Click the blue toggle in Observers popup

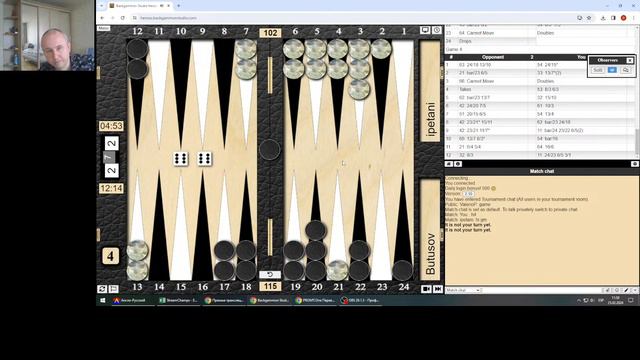click(612, 70)
